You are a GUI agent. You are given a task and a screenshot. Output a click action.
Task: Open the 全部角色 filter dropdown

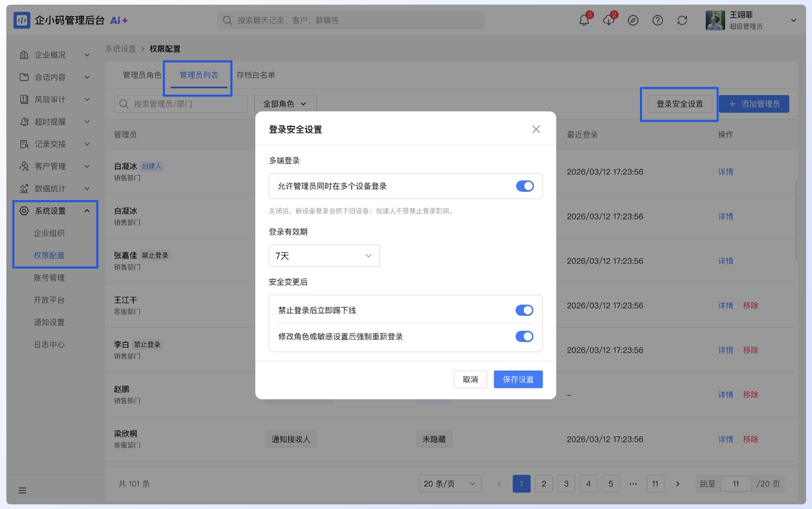tap(285, 104)
